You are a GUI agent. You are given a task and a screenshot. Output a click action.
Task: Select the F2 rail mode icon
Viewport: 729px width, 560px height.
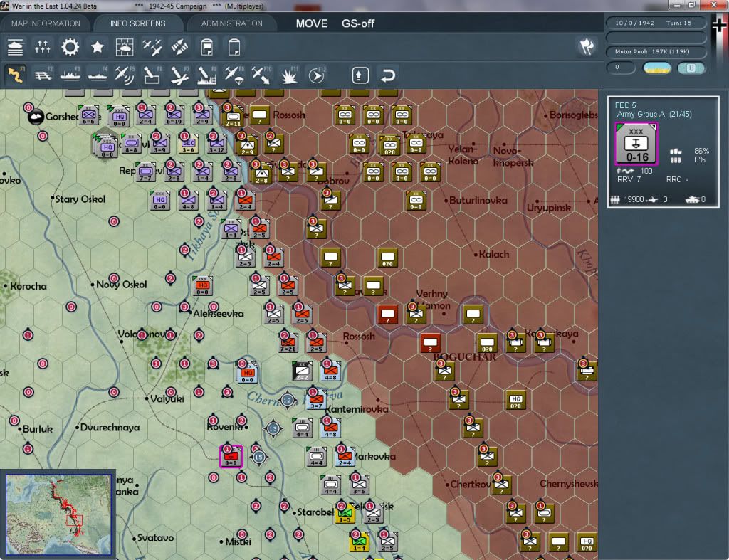click(43, 75)
